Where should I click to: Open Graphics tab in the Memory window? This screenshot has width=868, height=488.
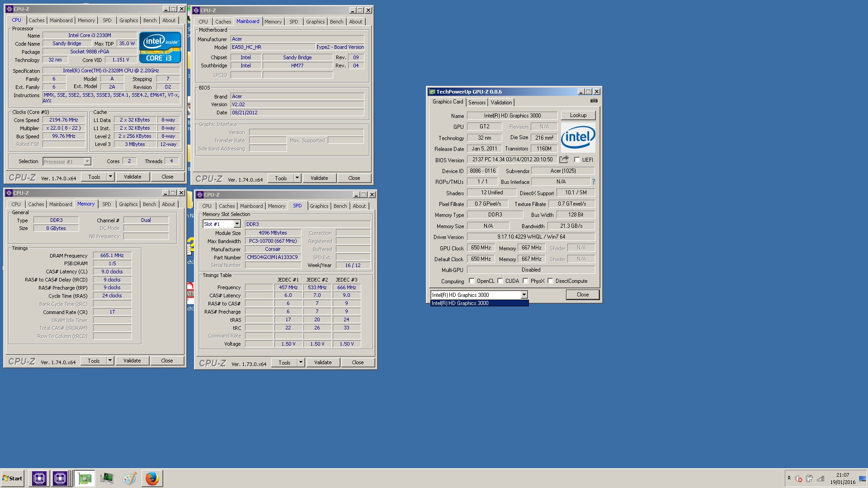(x=128, y=204)
